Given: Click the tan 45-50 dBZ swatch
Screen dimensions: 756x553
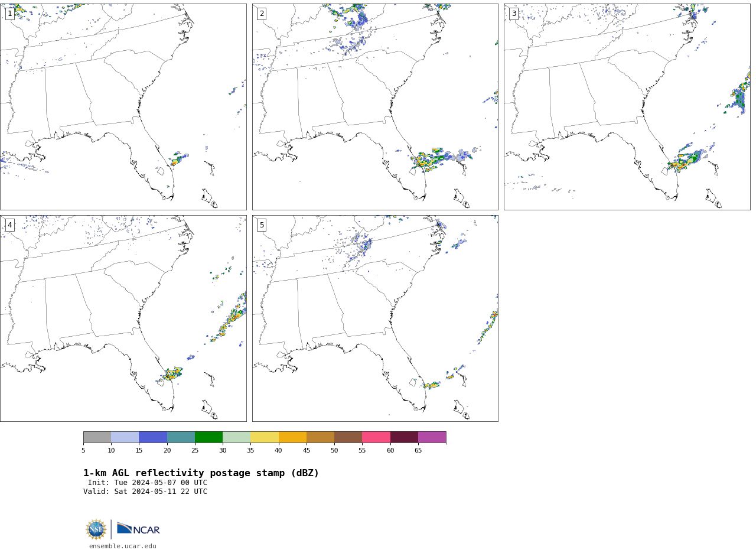Looking at the screenshot, I should click(320, 437).
